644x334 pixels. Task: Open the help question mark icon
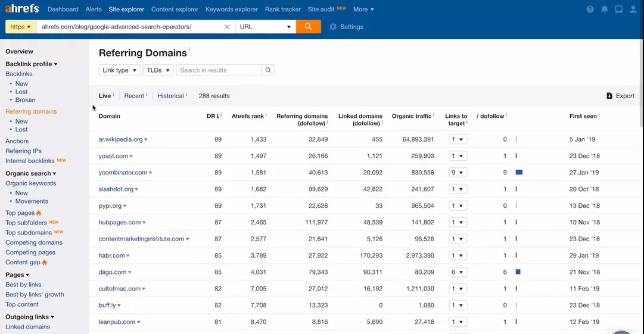(x=590, y=10)
